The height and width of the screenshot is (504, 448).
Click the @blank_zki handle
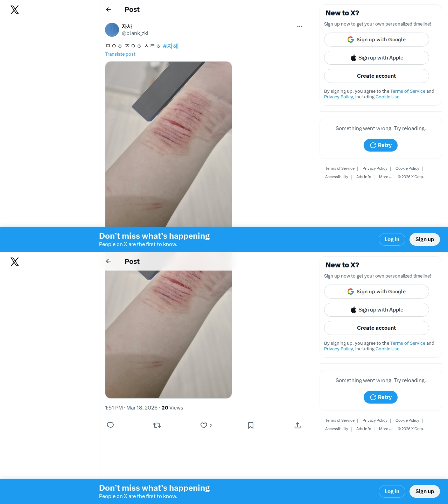pyautogui.click(x=135, y=33)
